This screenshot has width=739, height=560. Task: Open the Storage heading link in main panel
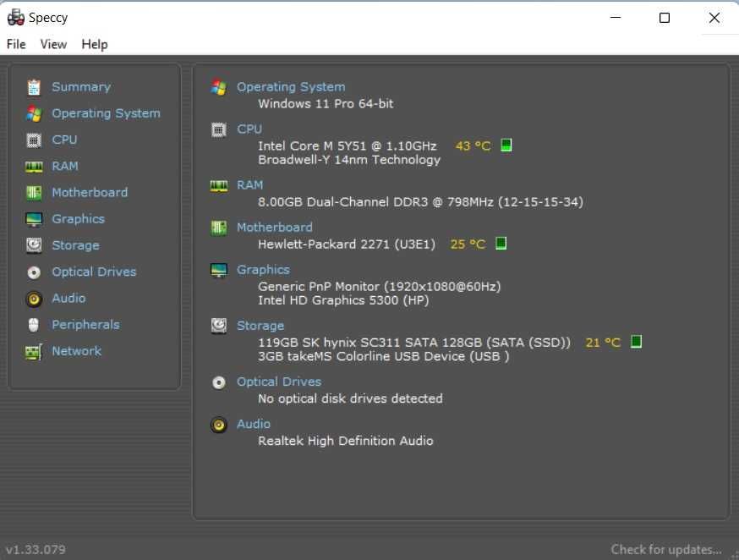click(260, 326)
